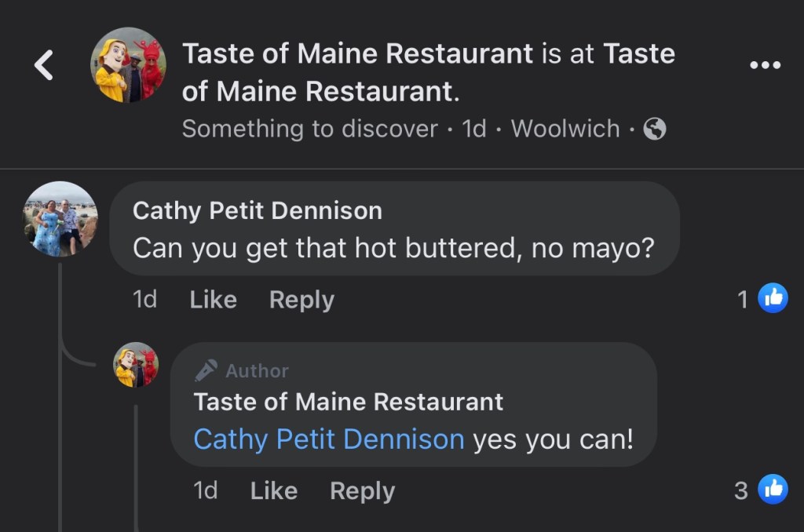Like the restaurant's 'yes you can!' reply
The image size is (804, 532).
[273, 490]
